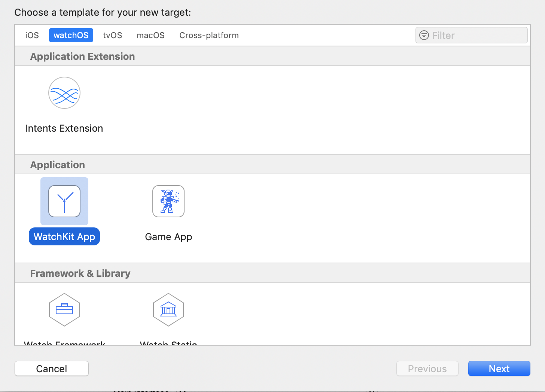The height and width of the screenshot is (392, 545).
Task: Select the WatchKit App template icon
Action: point(64,201)
